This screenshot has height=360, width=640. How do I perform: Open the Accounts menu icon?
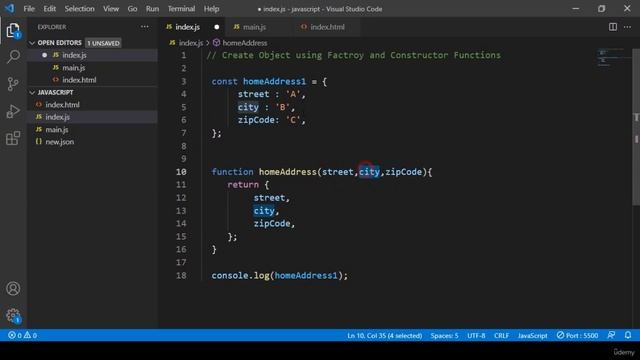13,289
